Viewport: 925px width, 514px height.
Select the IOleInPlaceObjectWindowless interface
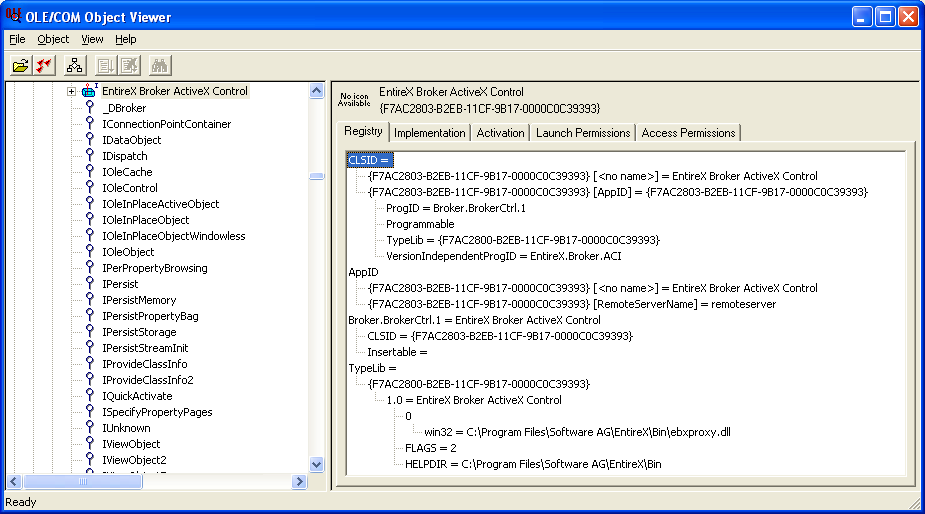click(x=174, y=235)
